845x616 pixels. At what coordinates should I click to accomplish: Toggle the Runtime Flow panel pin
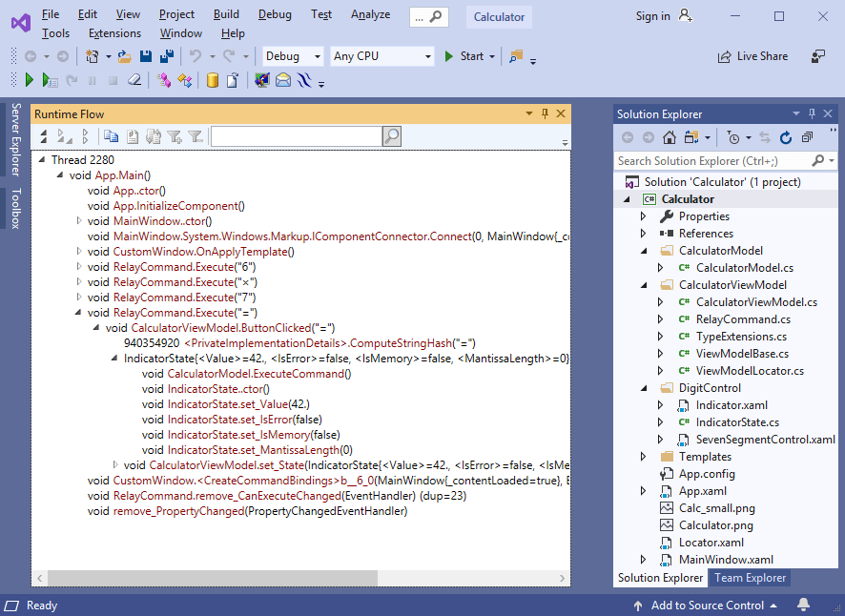545,114
